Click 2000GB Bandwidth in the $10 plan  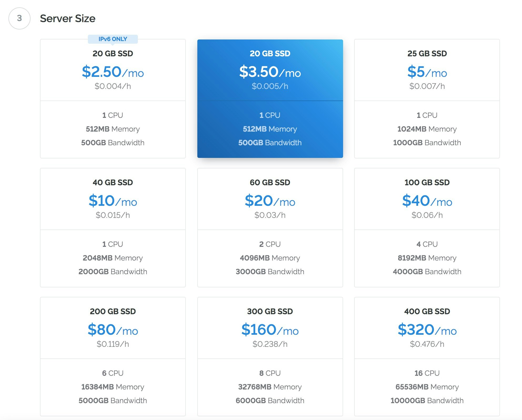(x=113, y=272)
